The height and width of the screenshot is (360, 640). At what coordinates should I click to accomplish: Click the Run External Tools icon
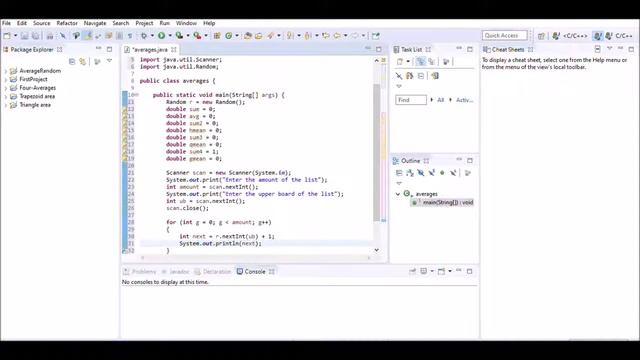click(x=197, y=36)
